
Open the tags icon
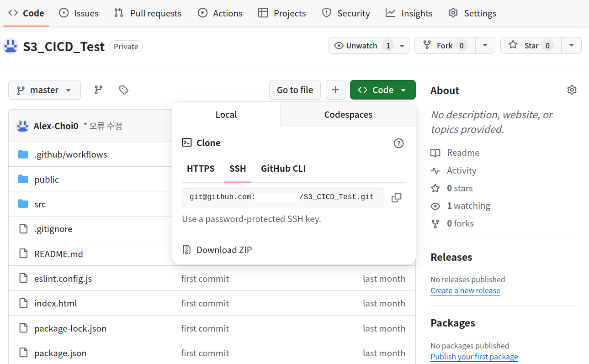point(123,90)
